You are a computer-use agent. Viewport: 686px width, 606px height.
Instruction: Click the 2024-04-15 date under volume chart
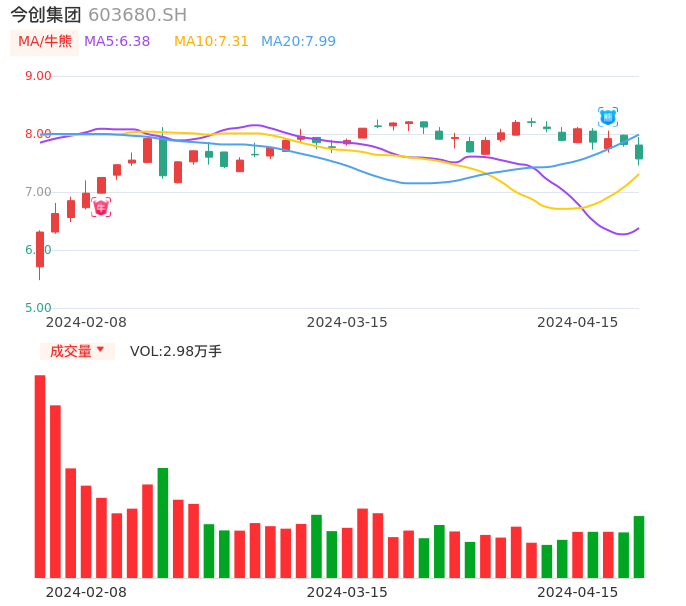pos(578,592)
